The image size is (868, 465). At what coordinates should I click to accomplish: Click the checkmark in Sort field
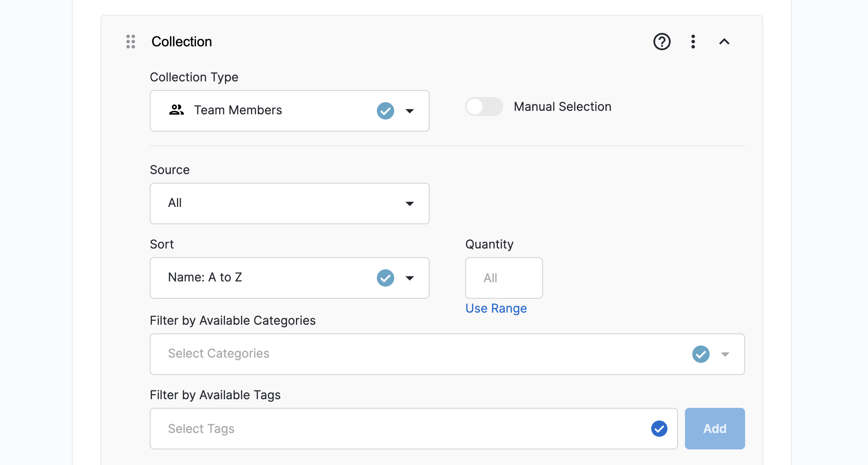(x=385, y=278)
